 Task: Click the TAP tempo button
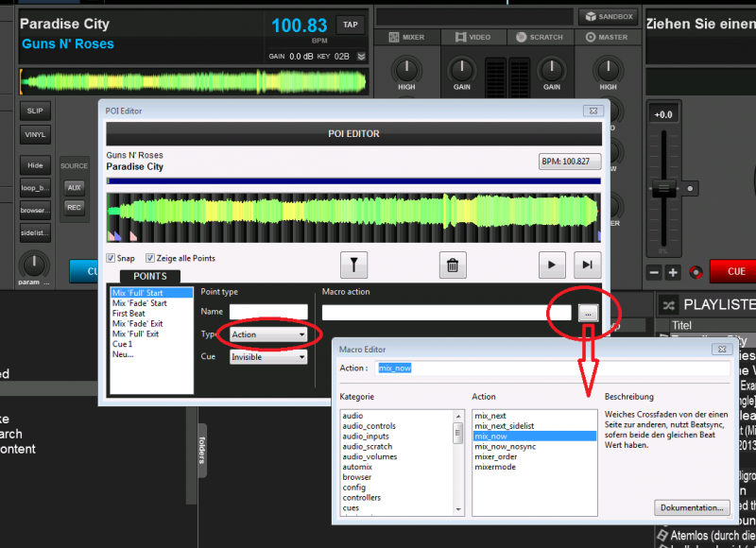(x=351, y=25)
